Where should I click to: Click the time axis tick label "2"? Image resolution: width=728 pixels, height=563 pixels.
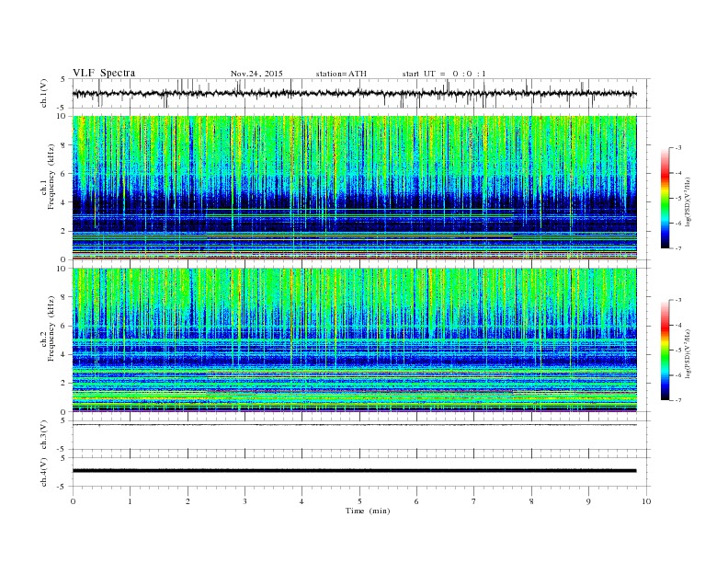pyautogui.click(x=188, y=501)
